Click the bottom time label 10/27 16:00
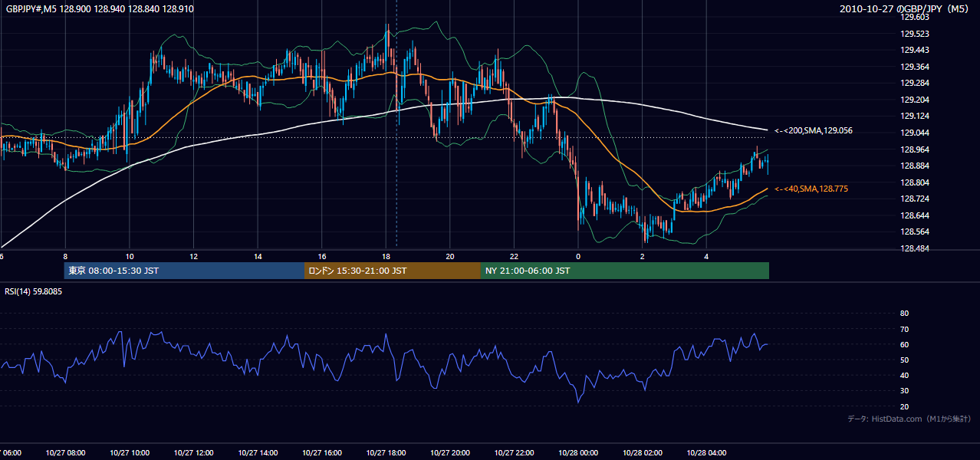980x460 pixels. coord(321,453)
